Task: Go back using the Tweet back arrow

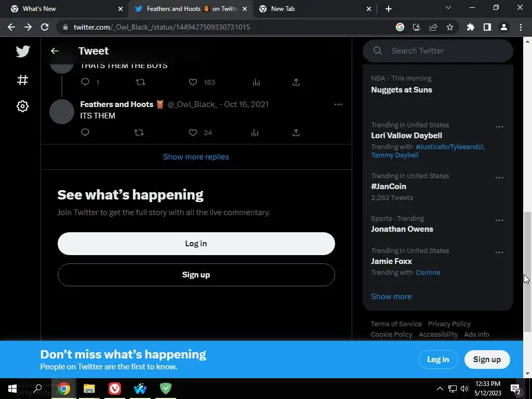Action: pyautogui.click(x=55, y=51)
